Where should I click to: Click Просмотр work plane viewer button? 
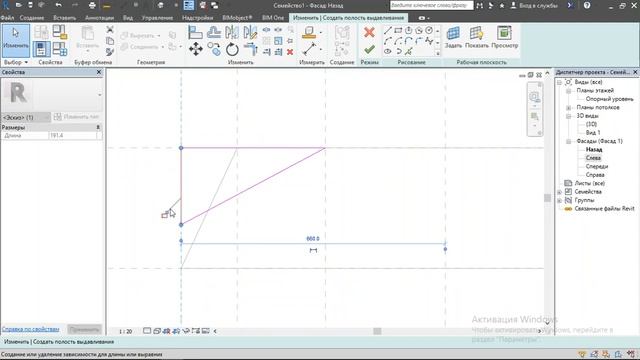coord(504,38)
